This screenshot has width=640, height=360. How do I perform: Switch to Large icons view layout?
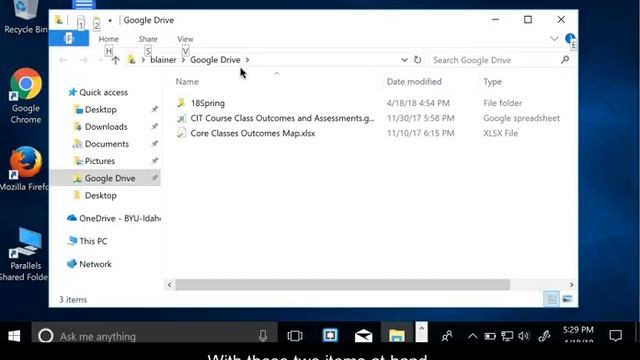tap(567, 299)
